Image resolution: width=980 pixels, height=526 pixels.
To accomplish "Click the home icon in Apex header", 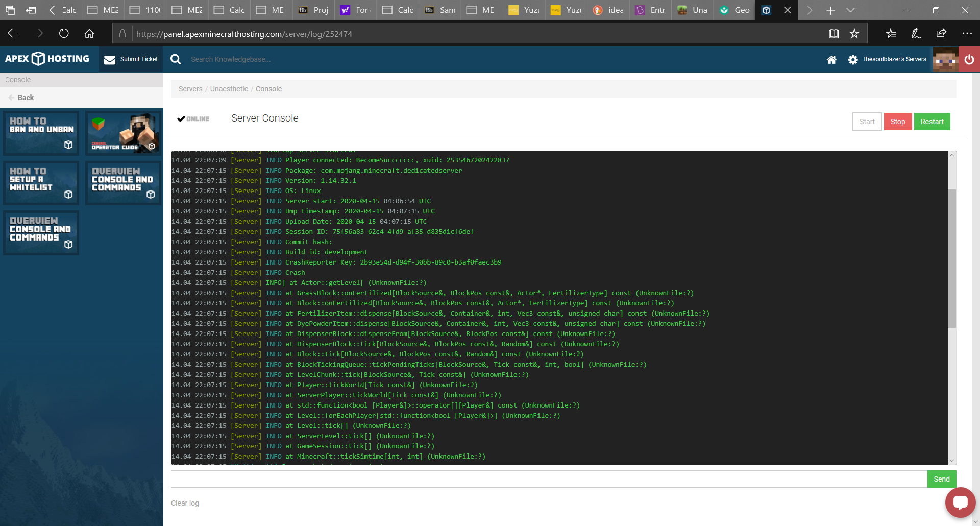I will tap(831, 60).
